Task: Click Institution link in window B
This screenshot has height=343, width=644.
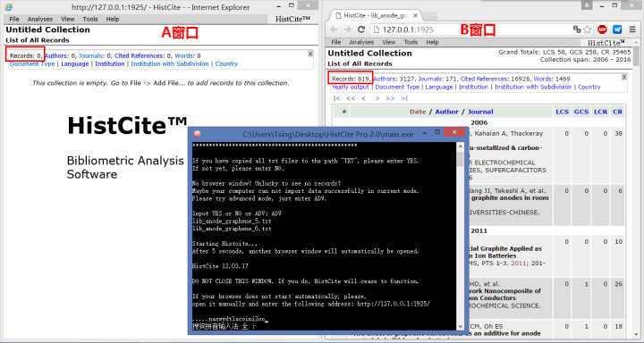Action: click(x=473, y=87)
